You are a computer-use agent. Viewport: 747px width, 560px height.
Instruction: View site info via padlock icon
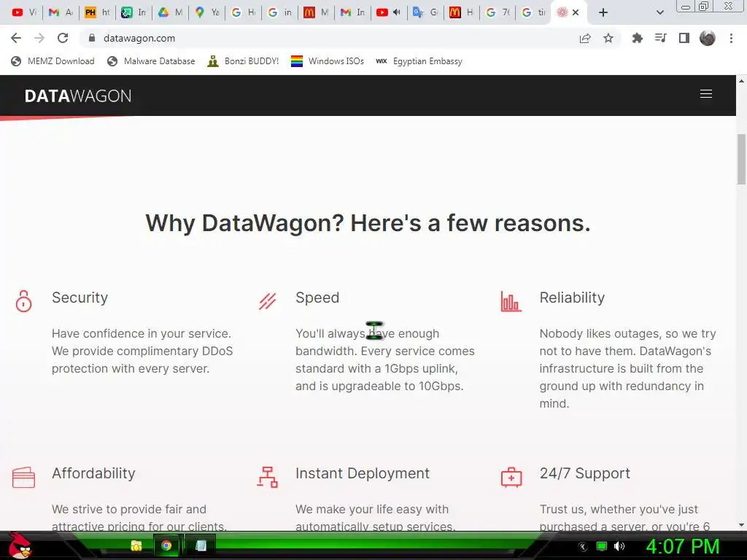coord(92,38)
